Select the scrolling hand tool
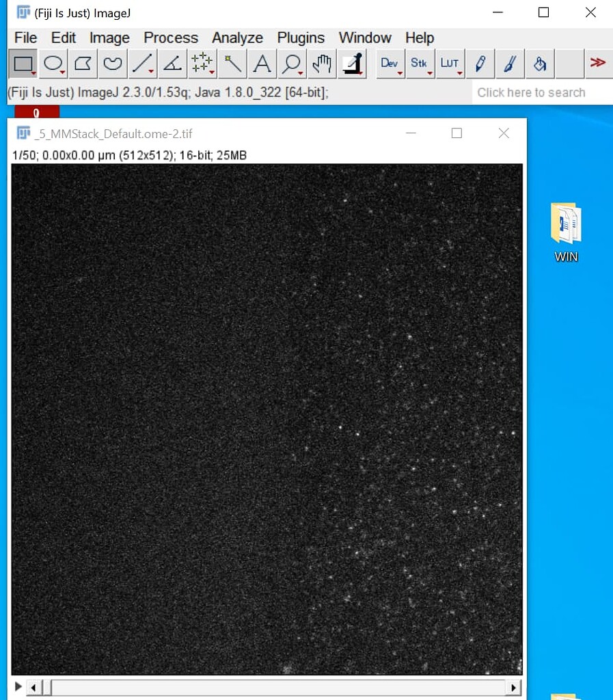Screen dimensions: 613x700 click(321, 64)
